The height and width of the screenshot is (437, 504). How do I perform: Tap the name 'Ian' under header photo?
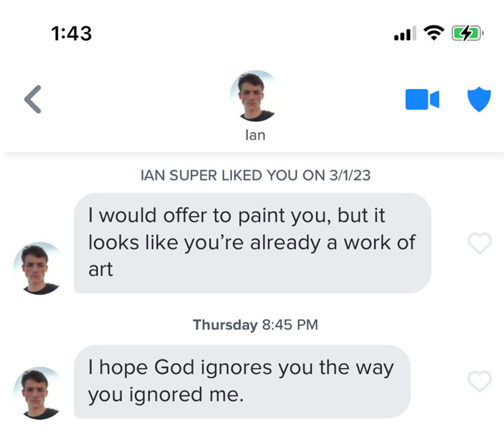pos(255,135)
